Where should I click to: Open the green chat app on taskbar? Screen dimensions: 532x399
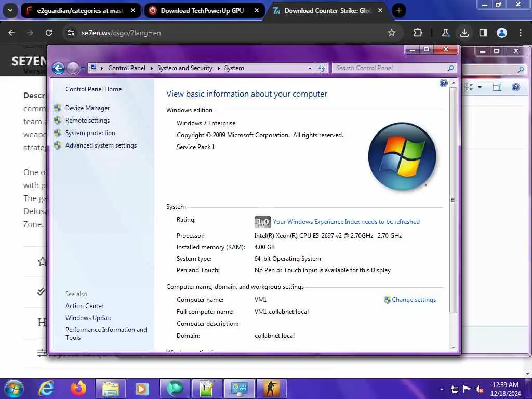[175, 389]
